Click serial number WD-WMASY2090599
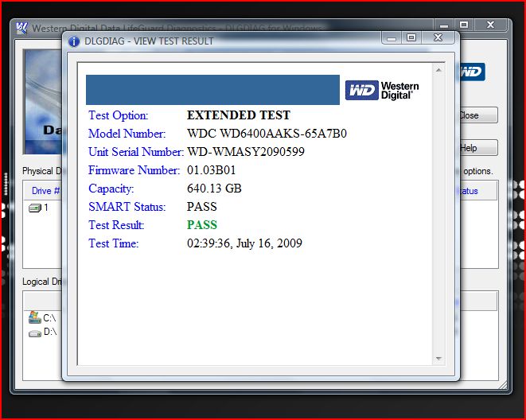Viewport: 526px width, 420px height. pyautogui.click(x=246, y=151)
